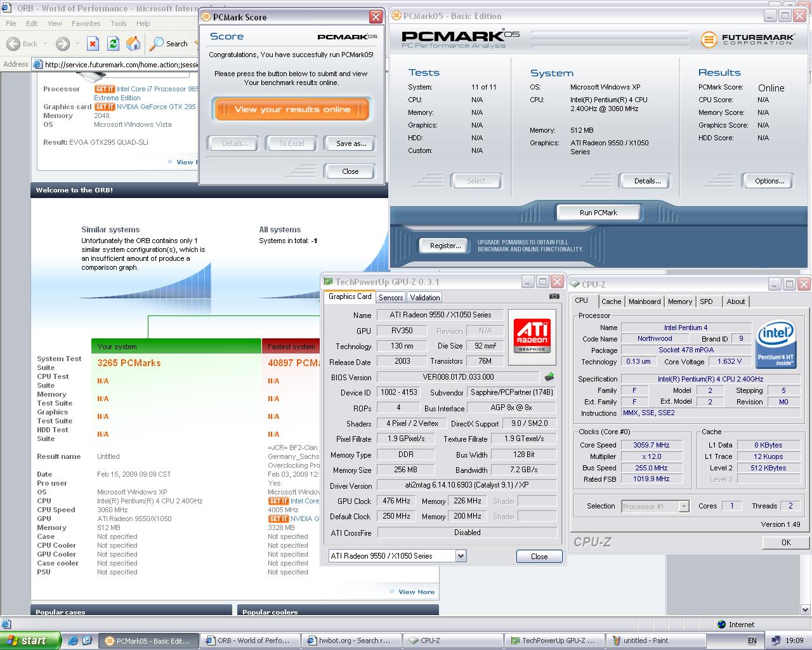Image resolution: width=812 pixels, height=650 pixels.
Task: Open Forward history dropdown arrow in IE
Action: pyautogui.click(x=77, y=44)
